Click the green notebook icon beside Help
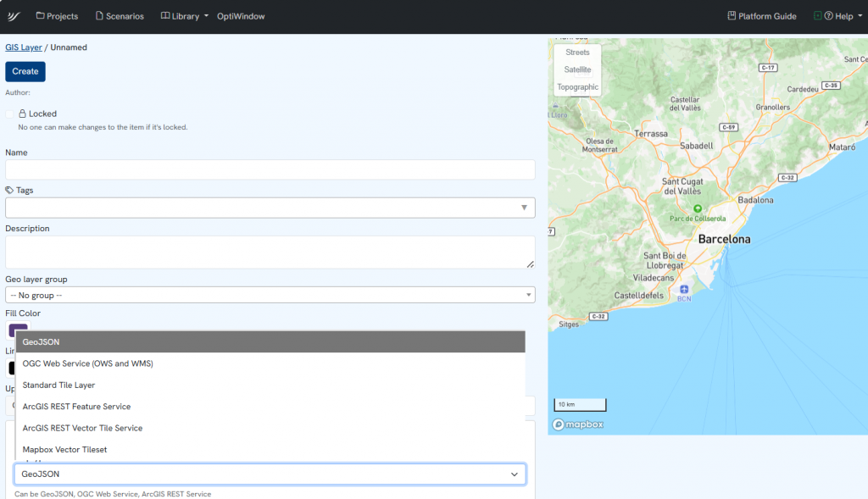This screenshot has width=868, height=499. (817, 16)
